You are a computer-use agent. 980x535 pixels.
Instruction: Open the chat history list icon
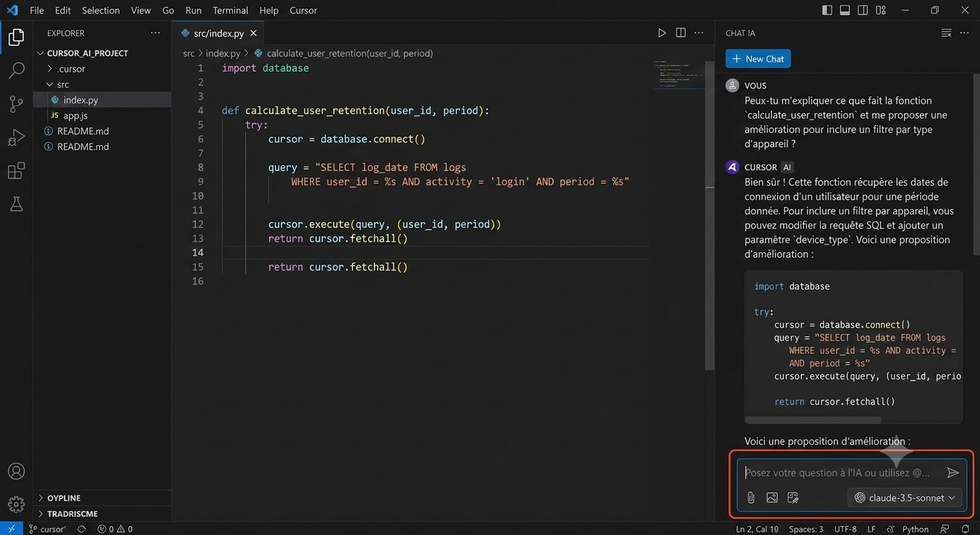pyautogui.click(x=946, y=33)
